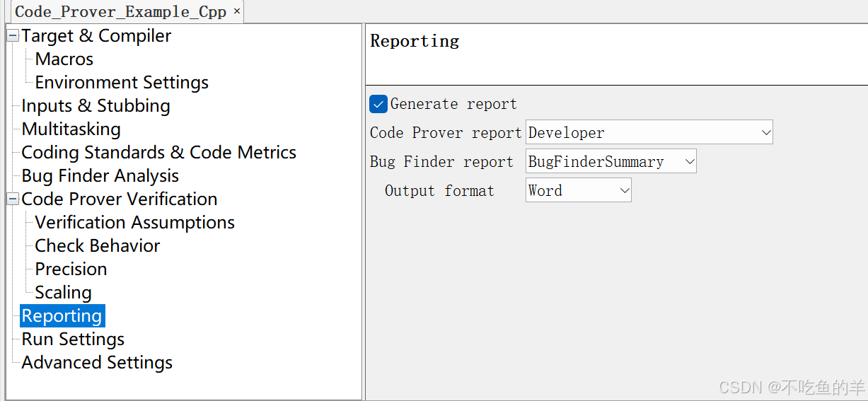Viewport: 868px width, 401px height.
Task: Select Multitasking in the tree
Action: [71, 129]
